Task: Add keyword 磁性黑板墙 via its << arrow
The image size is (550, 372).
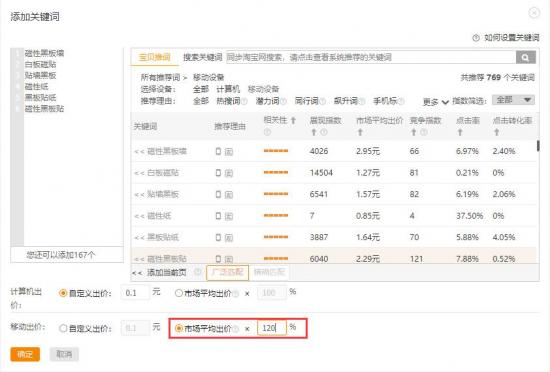Action: coord(139,151)
